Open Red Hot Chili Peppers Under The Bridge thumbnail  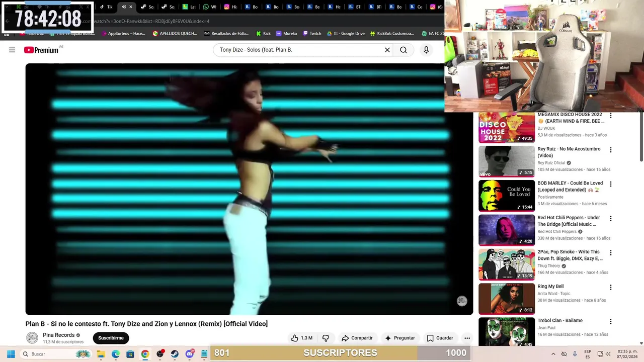click(507, 230)
